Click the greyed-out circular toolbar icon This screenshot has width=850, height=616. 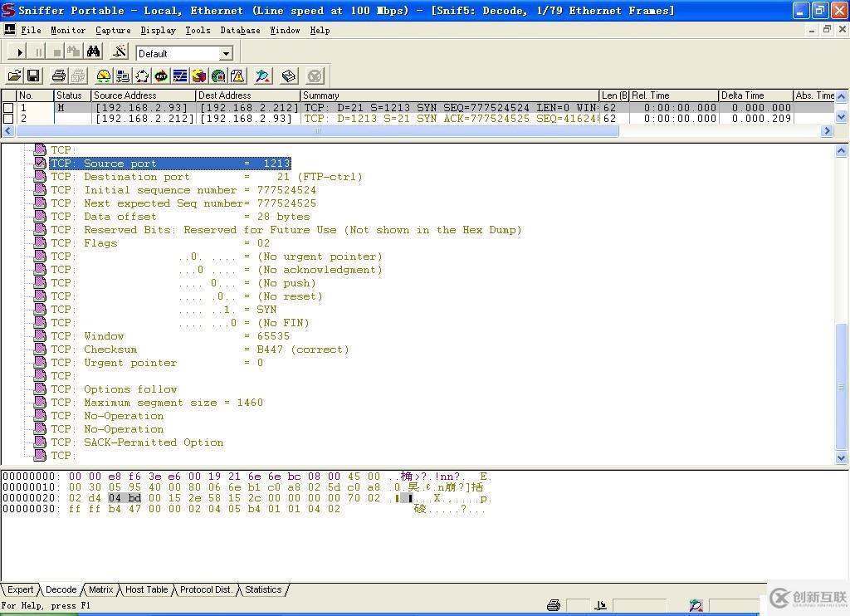(x=315, y=76)
